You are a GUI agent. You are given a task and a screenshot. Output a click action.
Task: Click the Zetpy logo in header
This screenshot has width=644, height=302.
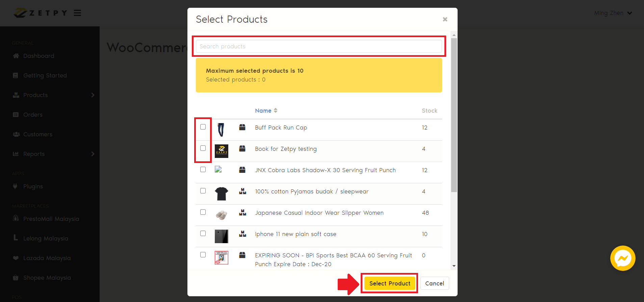40,13
